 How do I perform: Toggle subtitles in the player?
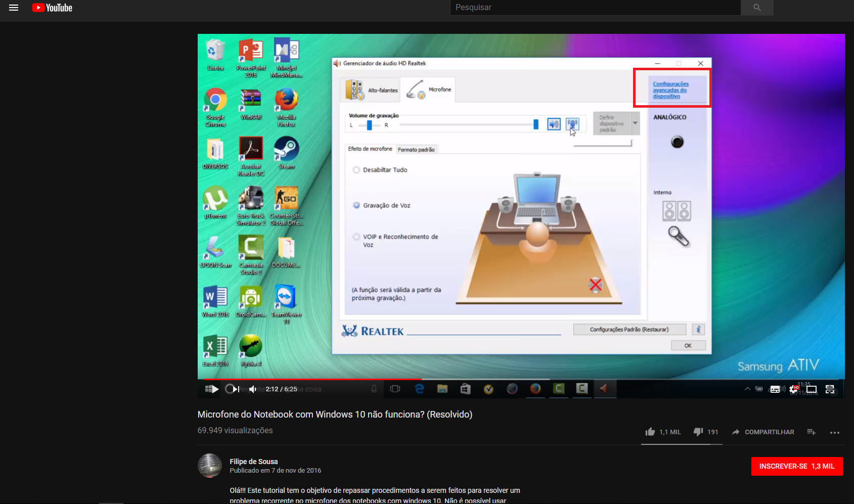click(x=775, y=389)
